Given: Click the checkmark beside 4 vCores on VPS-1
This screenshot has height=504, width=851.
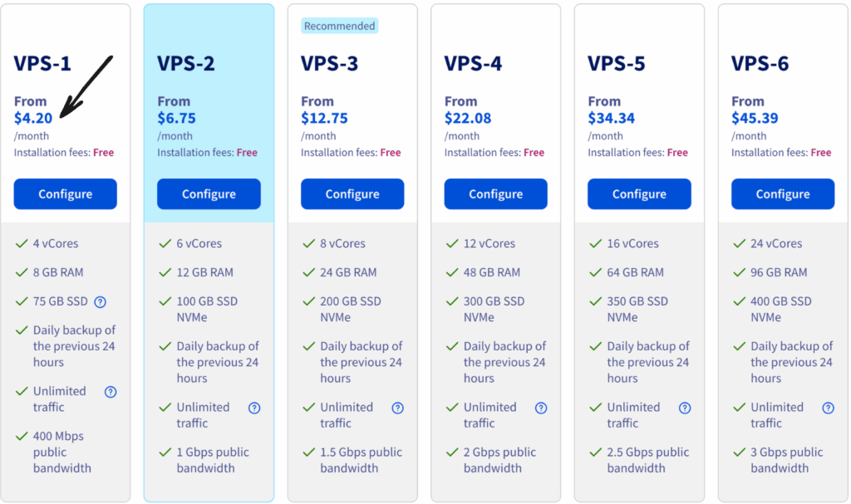Looking at the screenshot, I should (22, 243).
